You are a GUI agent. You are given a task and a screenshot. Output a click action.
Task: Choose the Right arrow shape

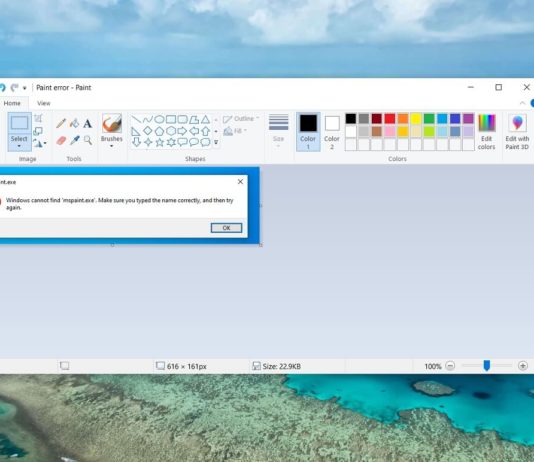coord(182,131)
